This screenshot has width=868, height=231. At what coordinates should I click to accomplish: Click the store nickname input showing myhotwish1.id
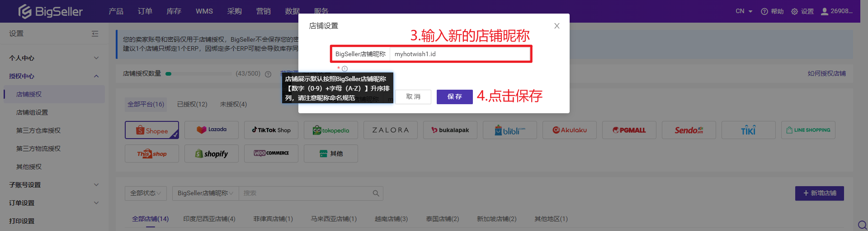click(460, 54)
